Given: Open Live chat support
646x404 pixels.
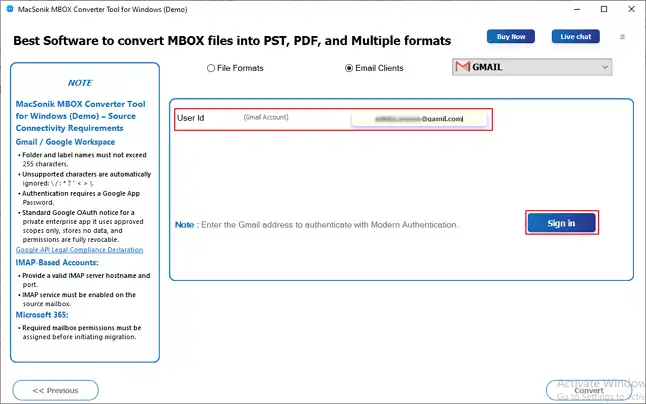Looking at the screenshot, I should pyautogui.click(x=576, y=37).
